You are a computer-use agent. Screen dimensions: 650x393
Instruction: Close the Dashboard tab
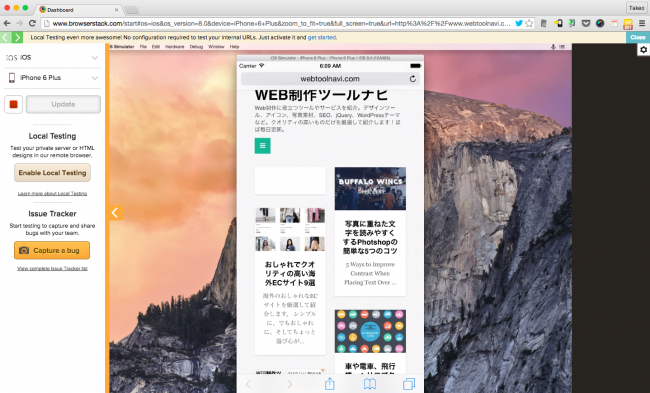tap(116, 10)
